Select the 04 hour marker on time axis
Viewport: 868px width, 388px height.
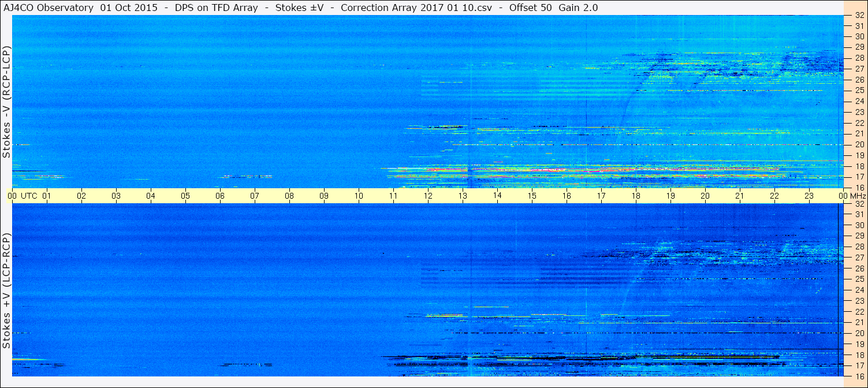(x=151, y=196)
